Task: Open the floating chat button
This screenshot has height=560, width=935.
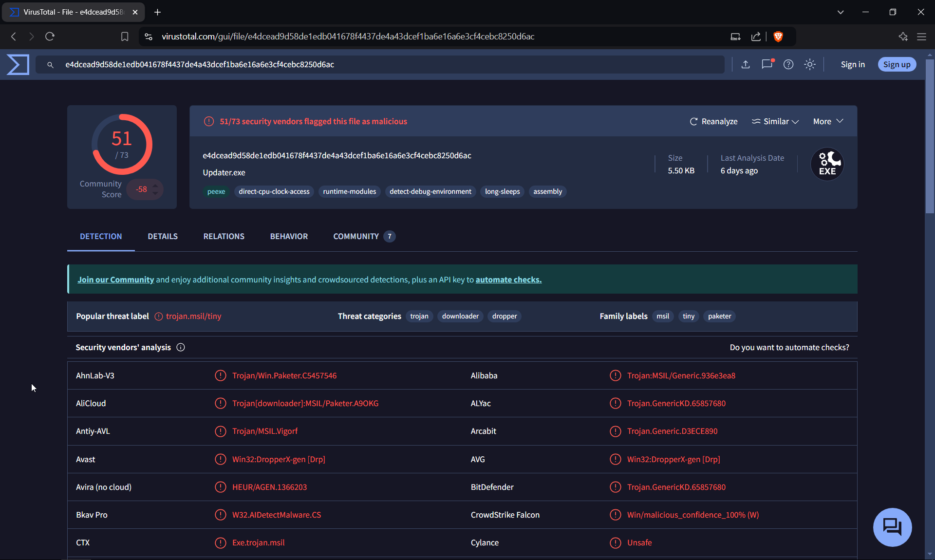Action: tap(893, 527)
